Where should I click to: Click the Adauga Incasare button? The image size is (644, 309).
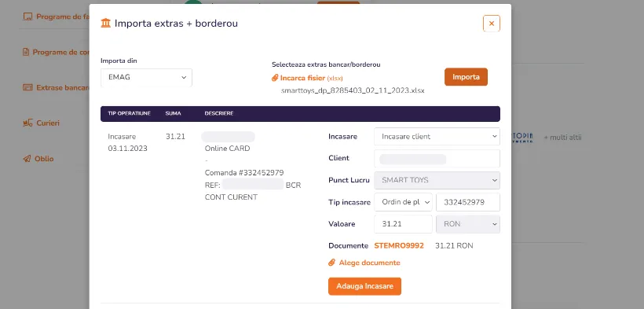point(364,286)
